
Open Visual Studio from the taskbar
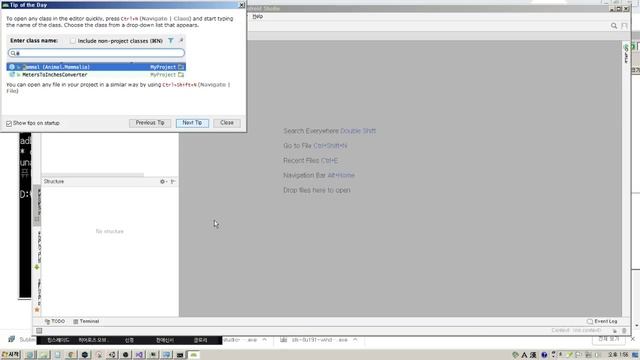pos(139,355)
